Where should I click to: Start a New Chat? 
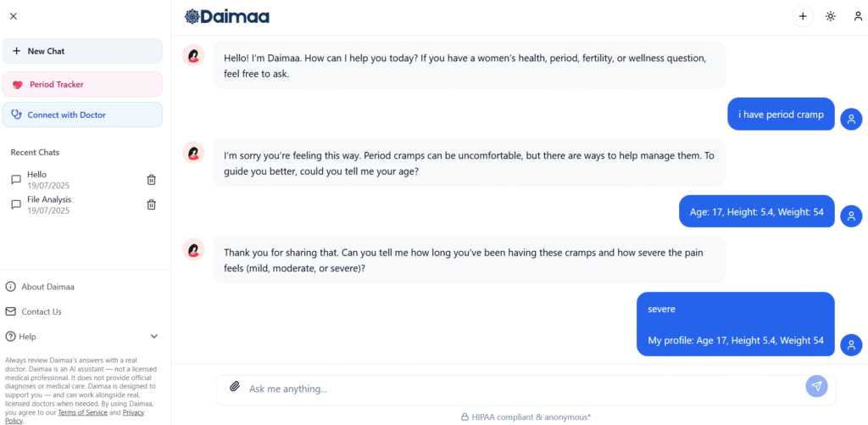[x=82, y=51]
